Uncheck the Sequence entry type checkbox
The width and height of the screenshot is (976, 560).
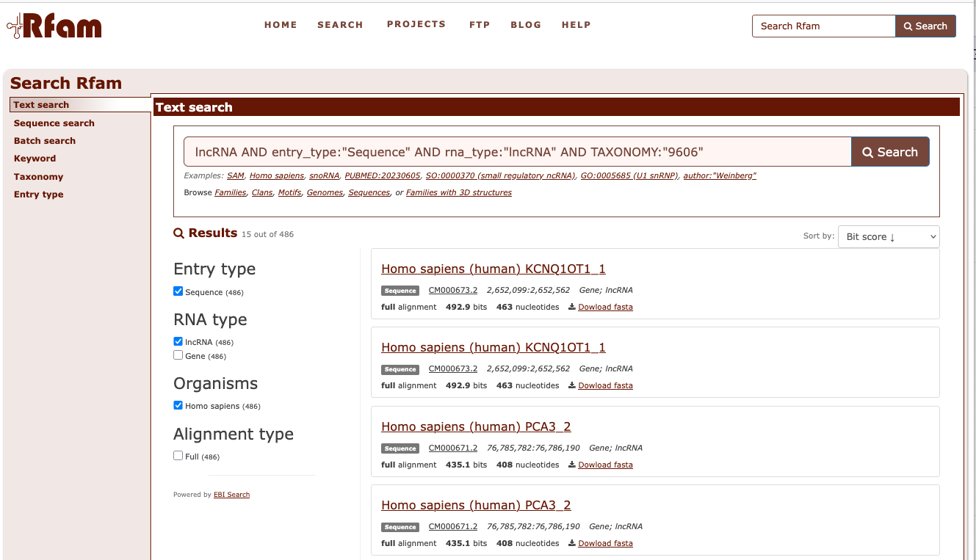point(178,291)
